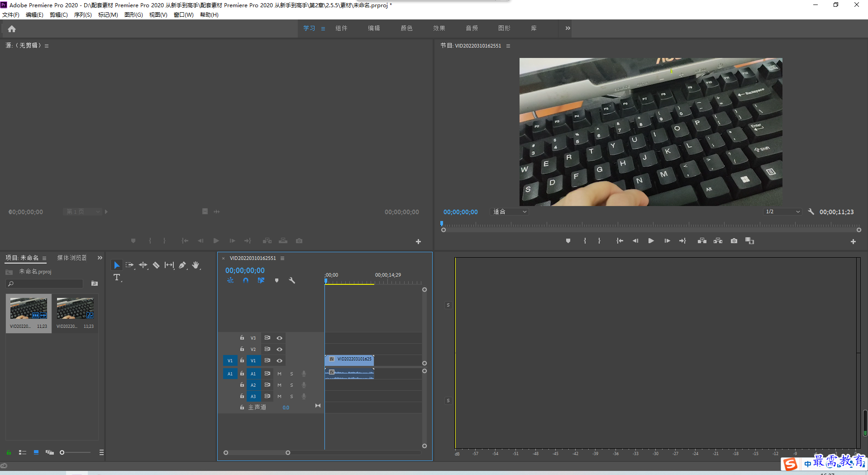The image size is (868, 475).
Task: Open the 1/2 playback resolution dropdown
Action: point(782,211)
